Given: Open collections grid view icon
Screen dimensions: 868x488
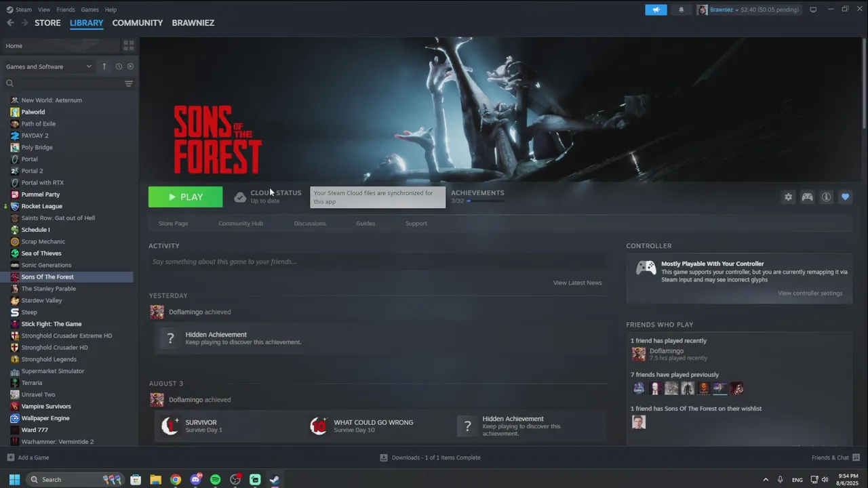Looking at the screenshot, I should click(128, 45).
